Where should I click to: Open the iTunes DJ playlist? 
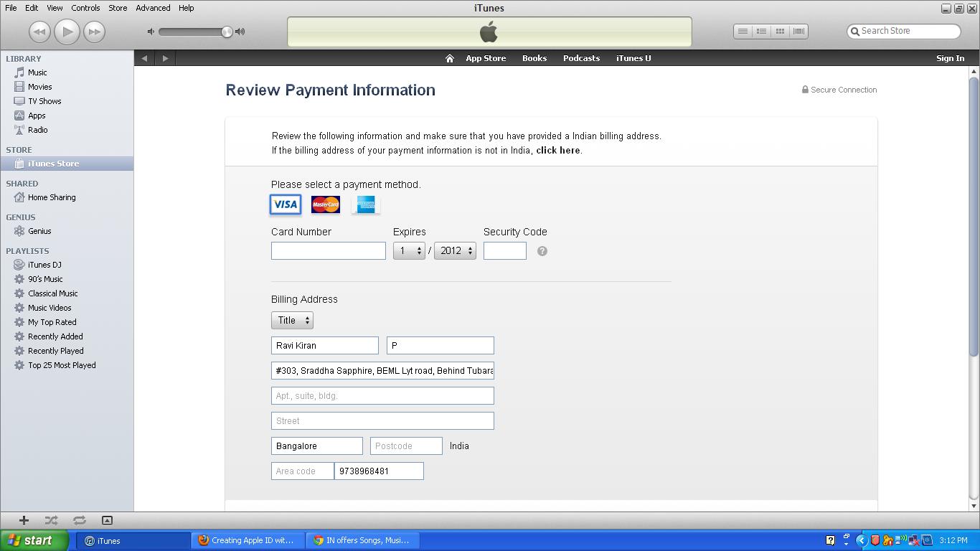coord(44,265)
